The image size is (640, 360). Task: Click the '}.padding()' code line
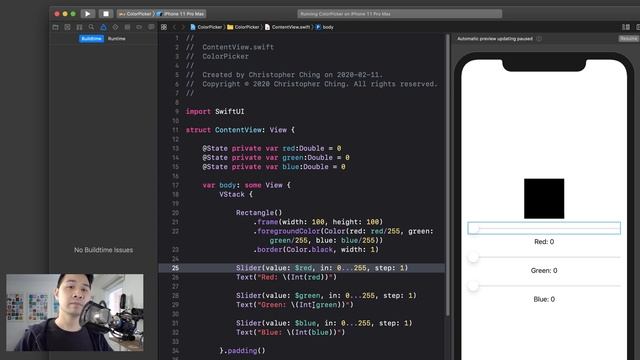(242, 351)
